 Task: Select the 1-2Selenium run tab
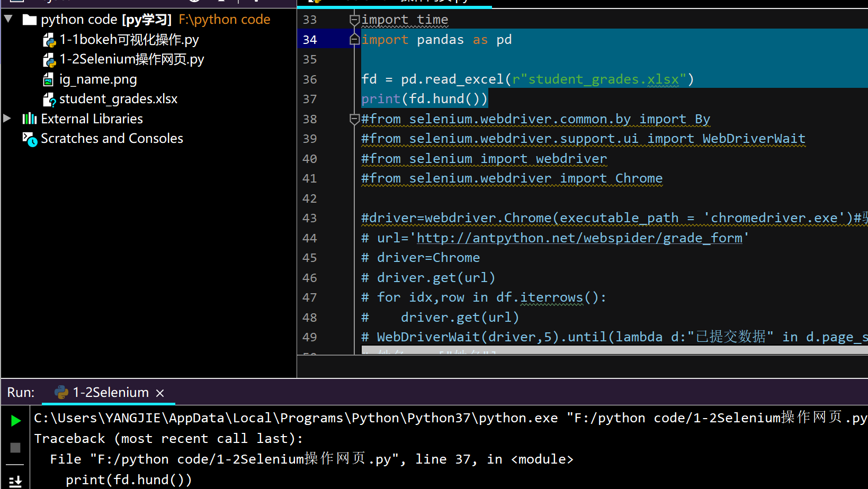110,392
